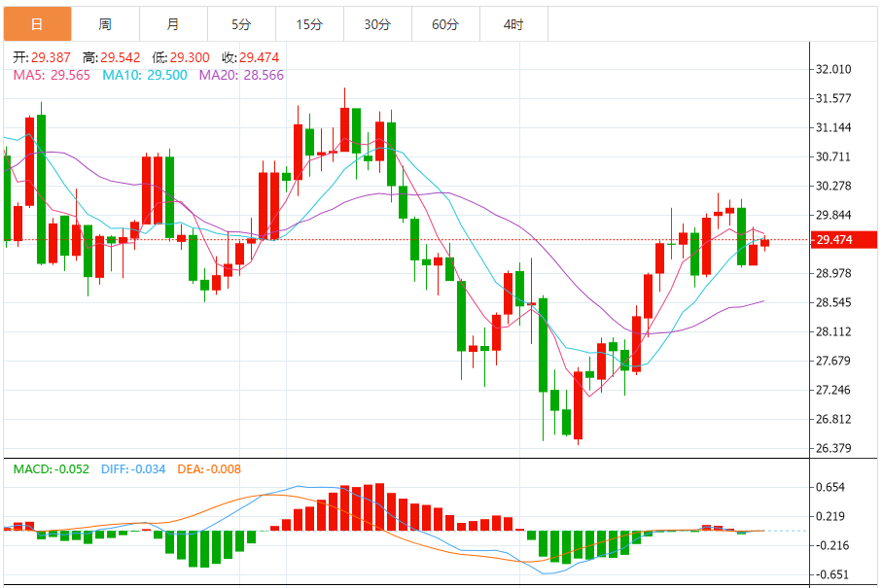Click the 0.219 MACD axis label
This screenshot has height=588, width=883.
(830, 516)
